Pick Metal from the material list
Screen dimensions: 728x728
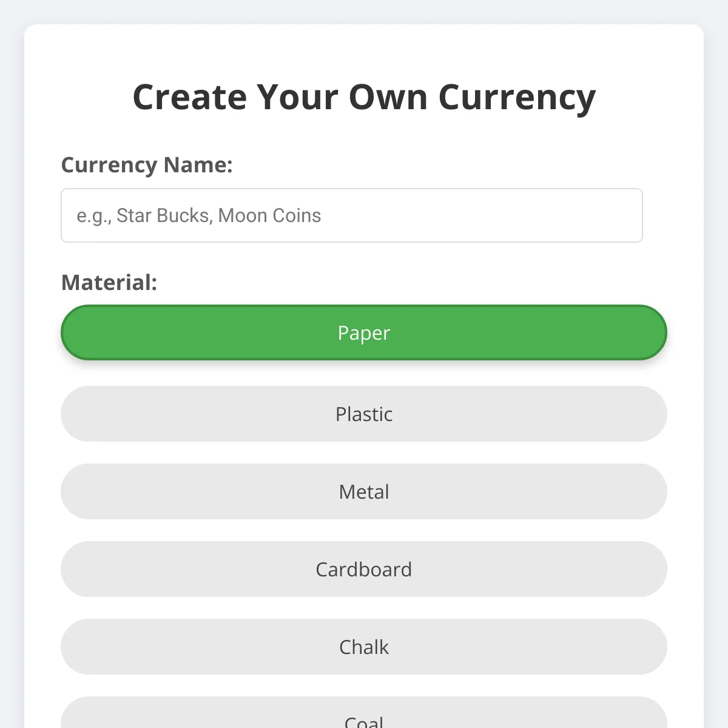click(x=363, y=492)
